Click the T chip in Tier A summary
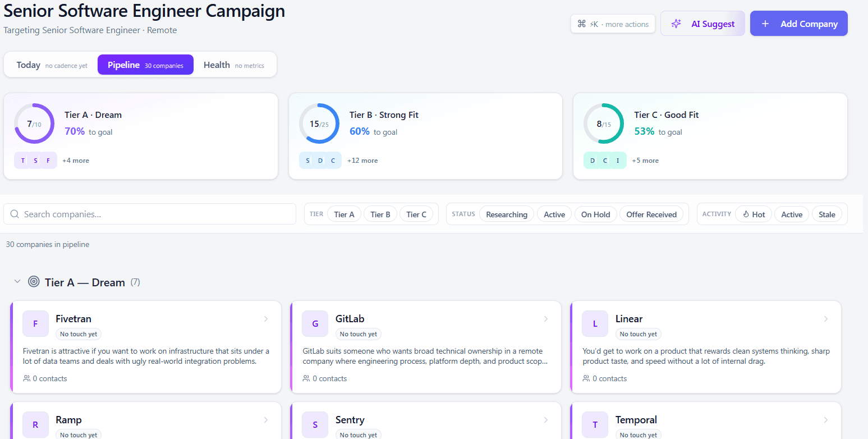Viewport: 868px width, 439px height. [22, 161]
